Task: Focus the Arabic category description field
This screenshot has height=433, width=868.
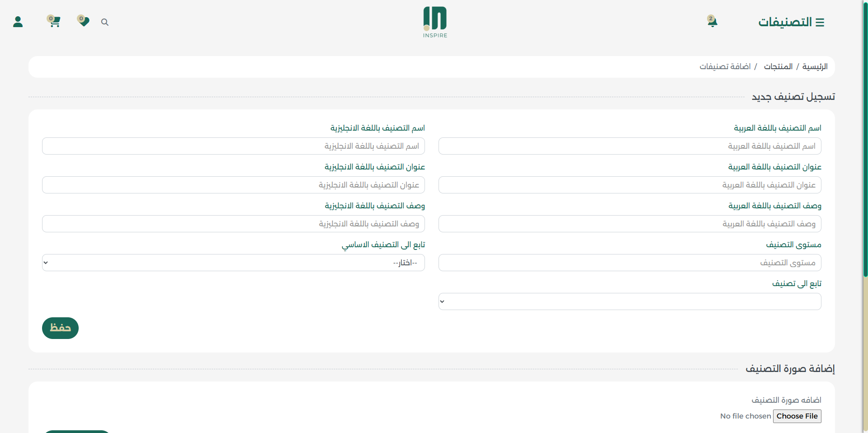Action: [x=629, y=224]
